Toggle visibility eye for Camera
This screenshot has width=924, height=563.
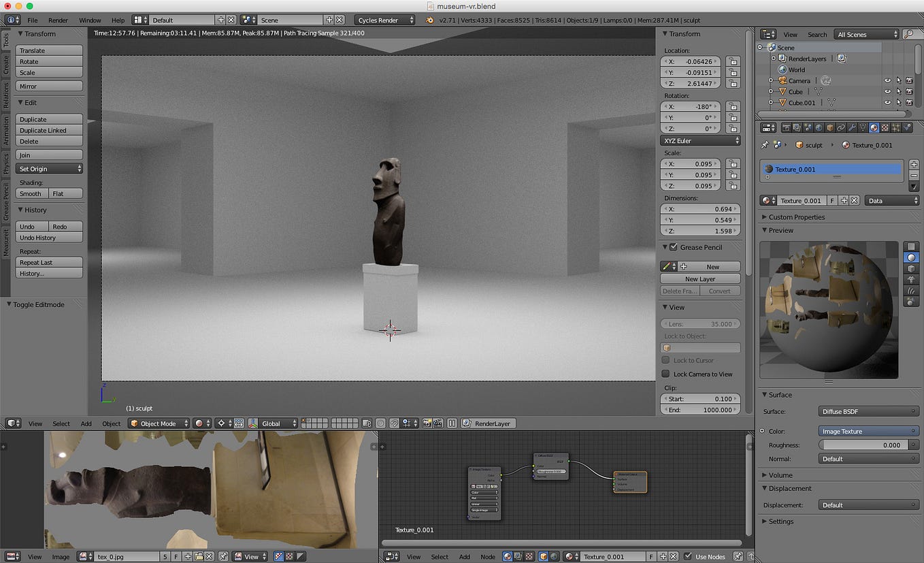887,80
